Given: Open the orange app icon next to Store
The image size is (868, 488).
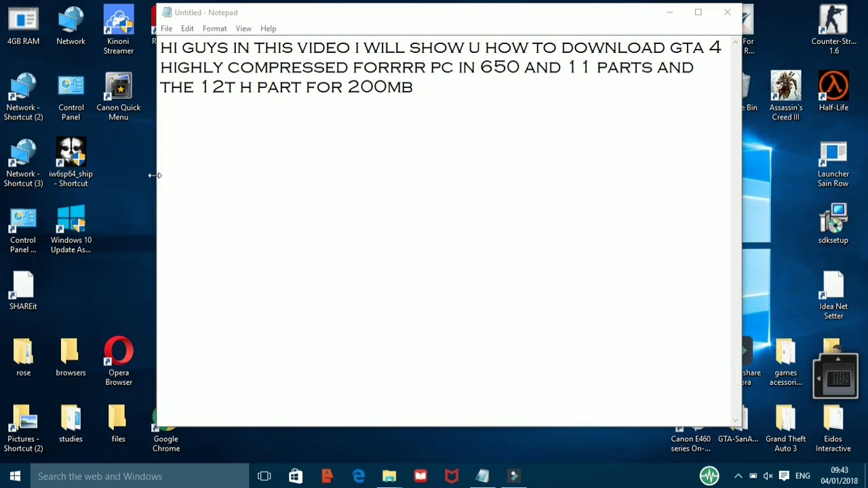Looking at the screenshot, I should click(x=327, y=476).
